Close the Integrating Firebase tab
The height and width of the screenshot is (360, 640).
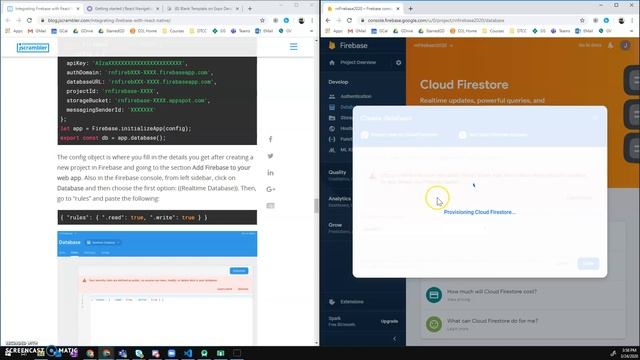coord(78,8)
